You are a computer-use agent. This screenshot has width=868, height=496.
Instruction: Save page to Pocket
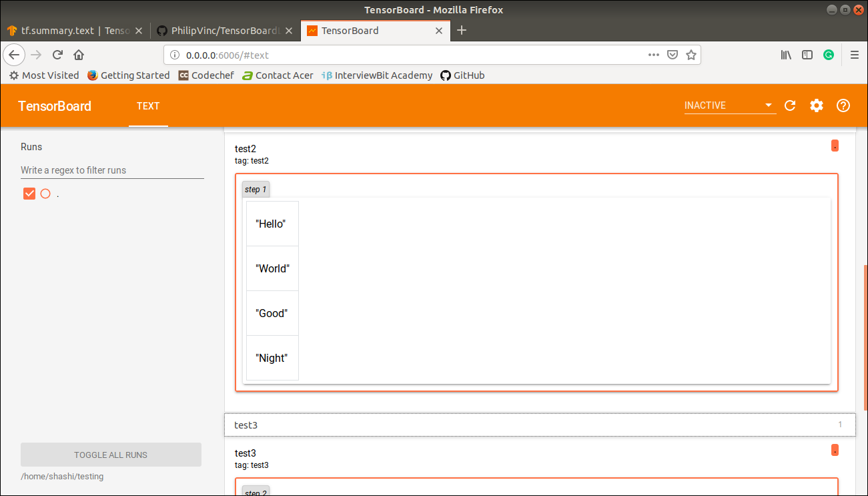pyautogui.click(x=673, y=55)
